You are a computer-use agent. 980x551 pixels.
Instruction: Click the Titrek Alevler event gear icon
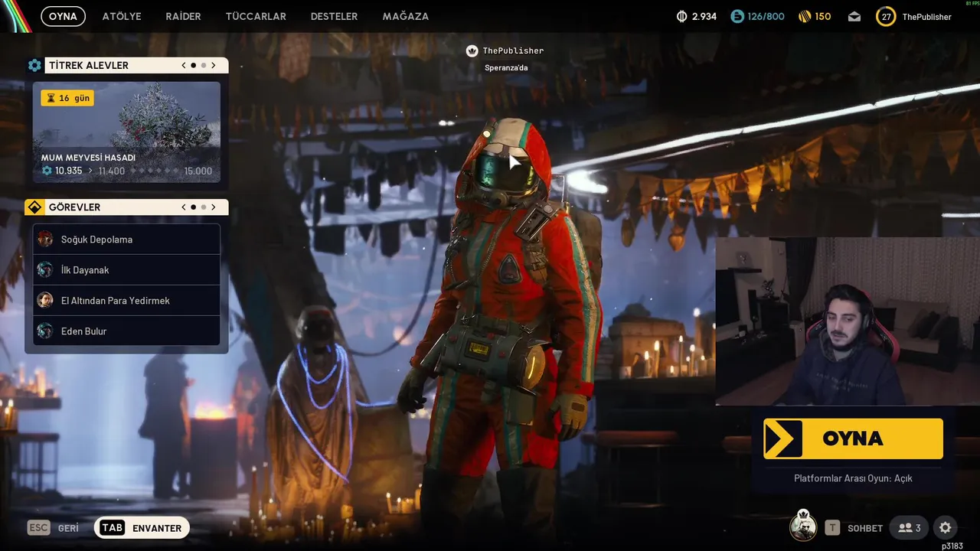(x=34, y=66)
